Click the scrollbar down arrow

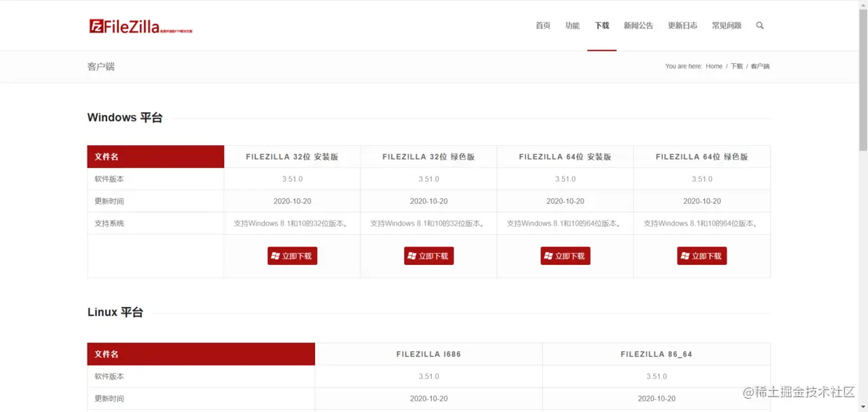tap(863, 407)
